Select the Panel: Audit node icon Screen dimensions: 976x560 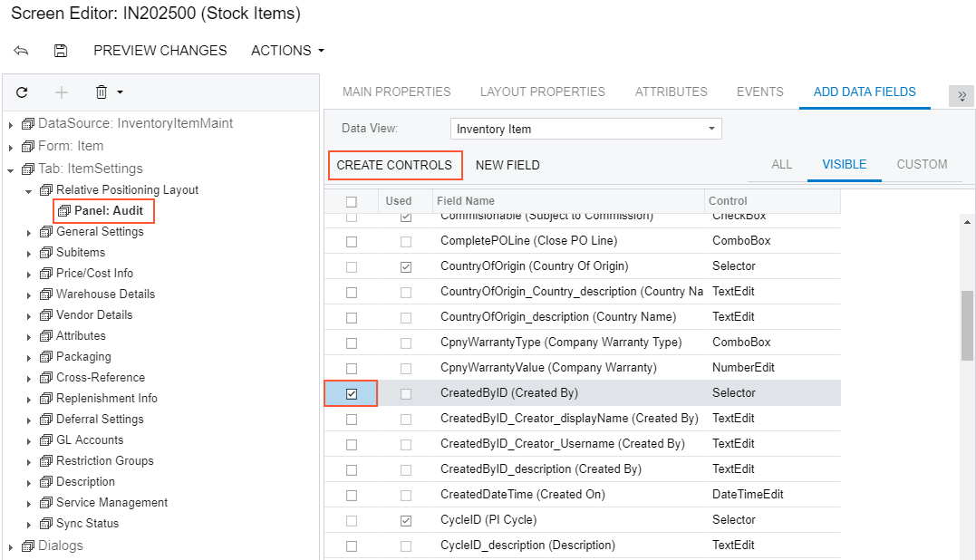point(64,211)
